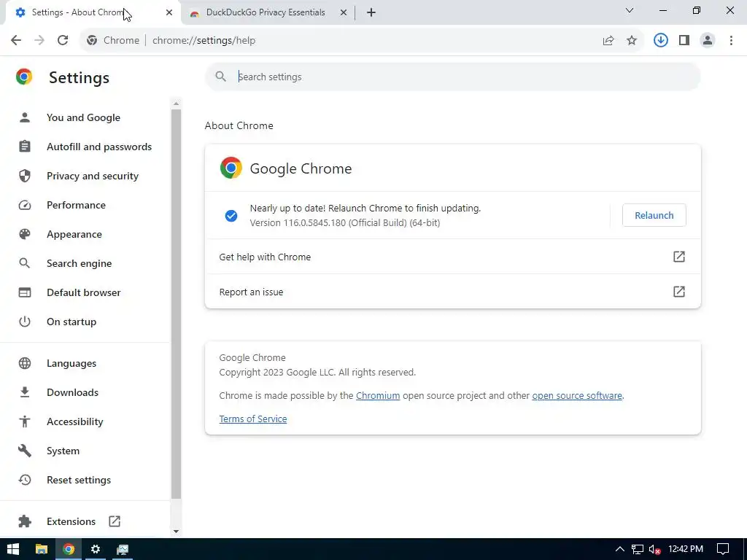
Task: Click the Appearance palette icon
Action: click(x=25, y=234)
